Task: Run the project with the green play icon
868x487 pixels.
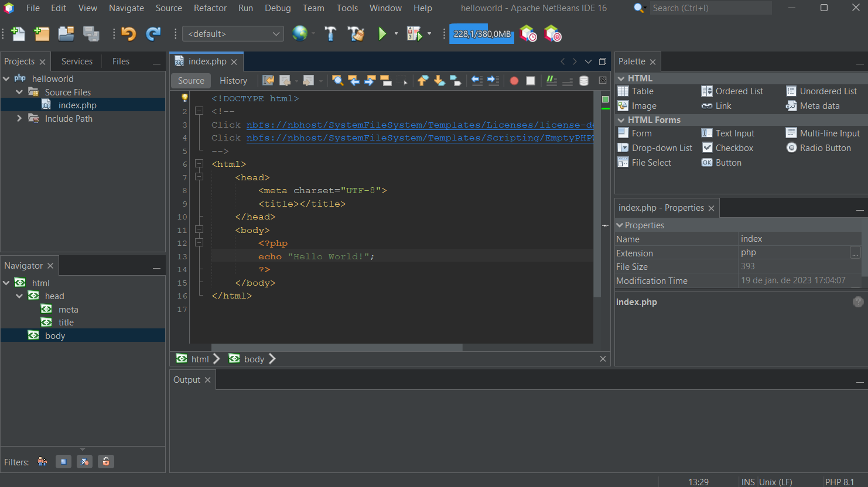Action: click(x=382, y=34)
